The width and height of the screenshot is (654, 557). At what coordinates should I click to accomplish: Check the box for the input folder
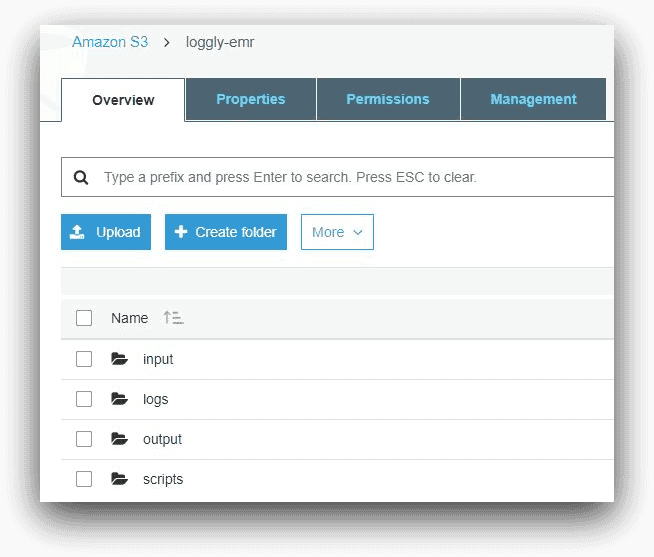click(84, 359)
